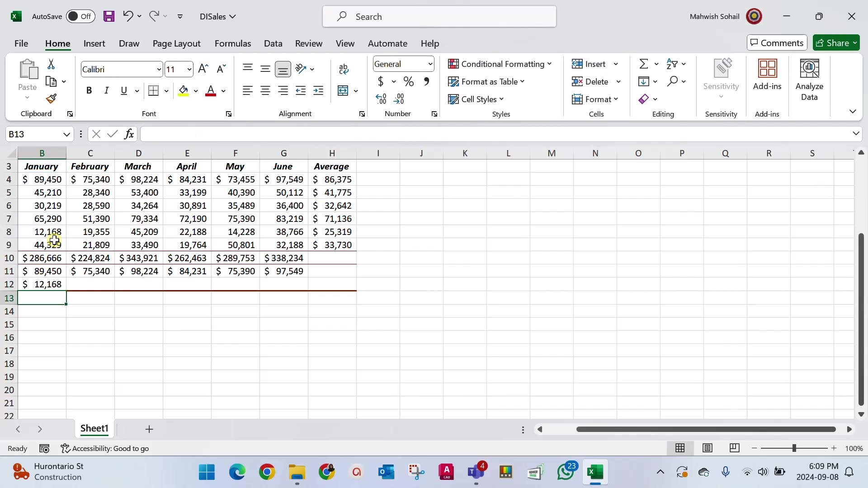Click the Share button
The height and width of the screenshot is (488, 868).
click(x=837, y=42)
